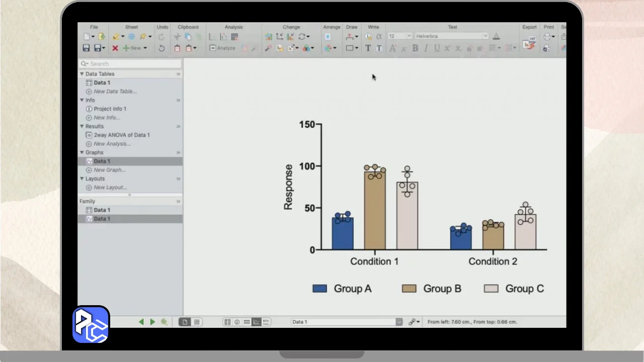Click the text color icon
Screen dimensions: 644x362
[x=496, y=37]
